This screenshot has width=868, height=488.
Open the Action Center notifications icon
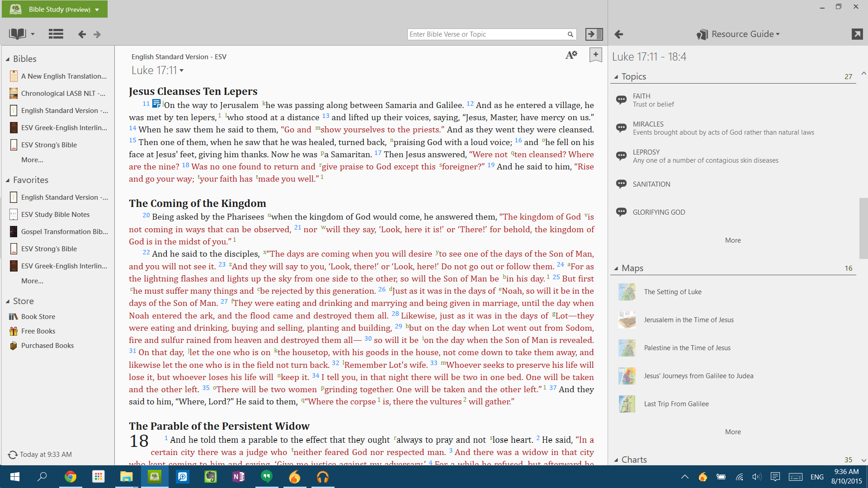775,477
